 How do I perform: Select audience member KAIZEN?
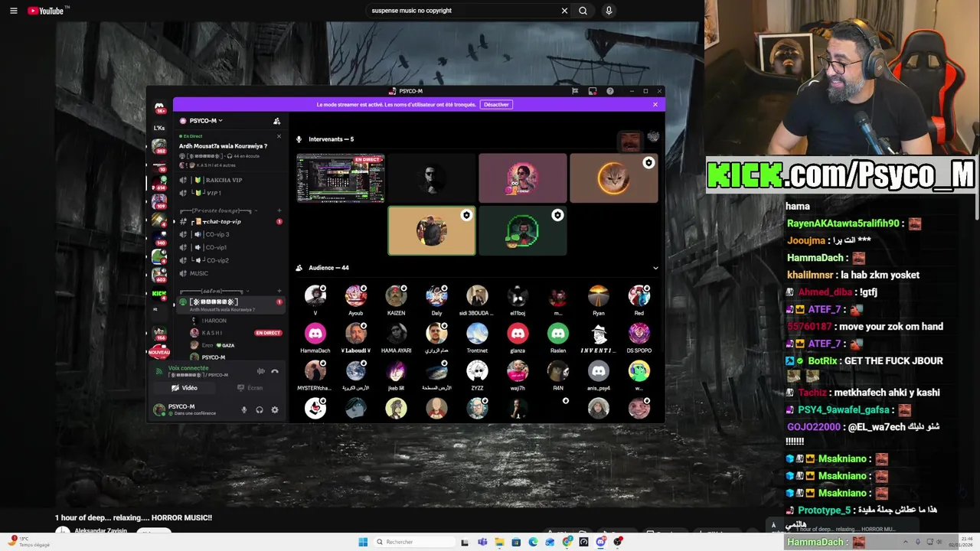(396, 299)
